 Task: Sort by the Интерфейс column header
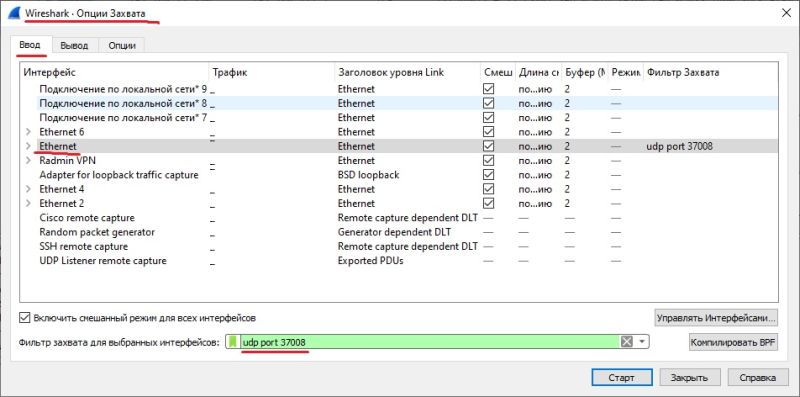(x=114, y=72)
